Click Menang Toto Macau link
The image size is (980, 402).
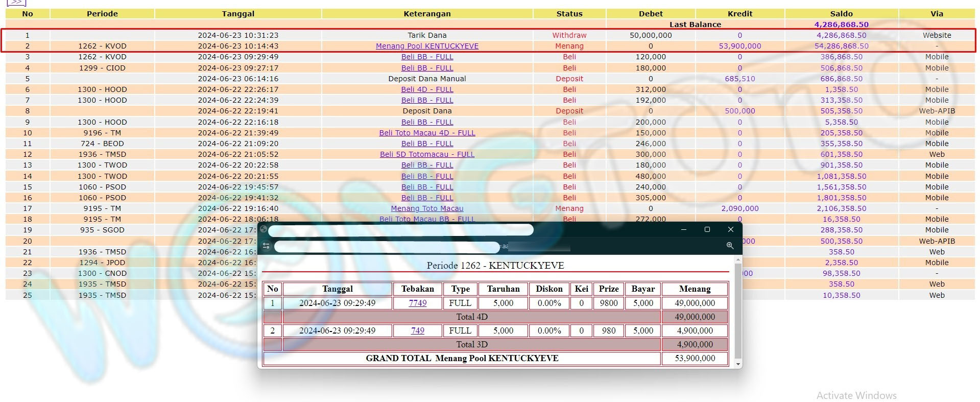tap(427, 208)
